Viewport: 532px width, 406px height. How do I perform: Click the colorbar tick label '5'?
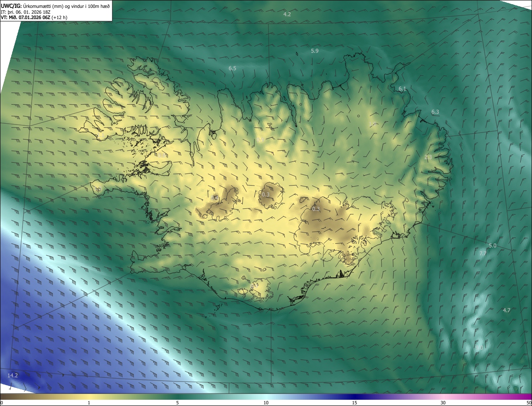click(177, 403)
